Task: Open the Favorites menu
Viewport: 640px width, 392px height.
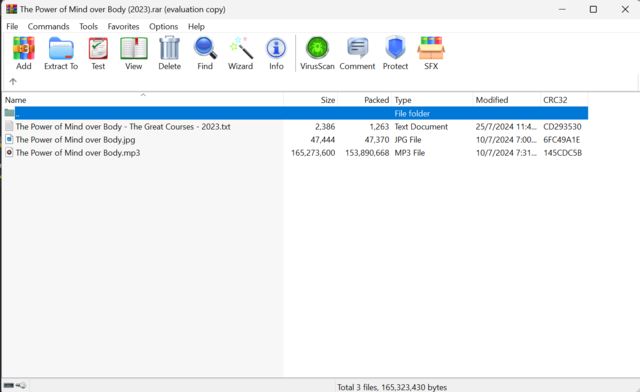Action: pyautogui.click(x=123, y=27)
